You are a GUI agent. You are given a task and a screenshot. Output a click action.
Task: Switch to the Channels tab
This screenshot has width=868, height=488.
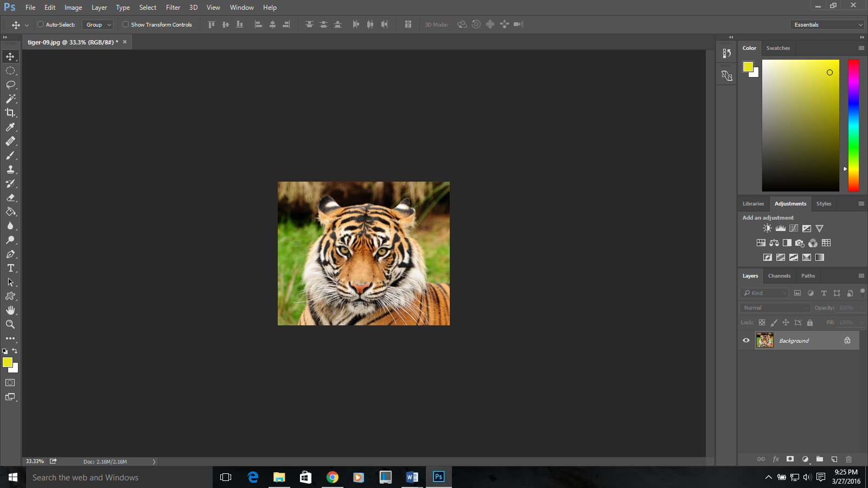pyautogui.click(x=779, y=275)
